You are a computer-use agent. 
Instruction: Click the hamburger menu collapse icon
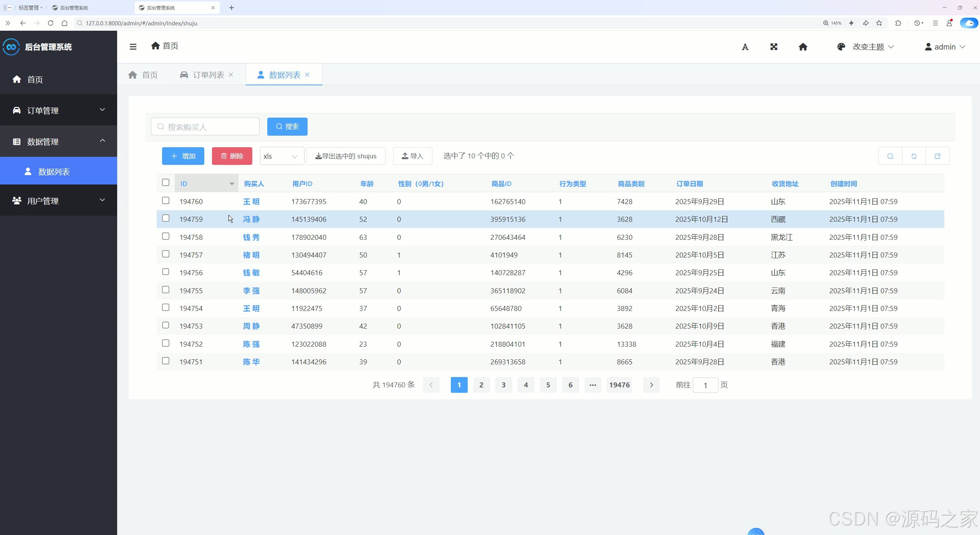pos(133,47)
